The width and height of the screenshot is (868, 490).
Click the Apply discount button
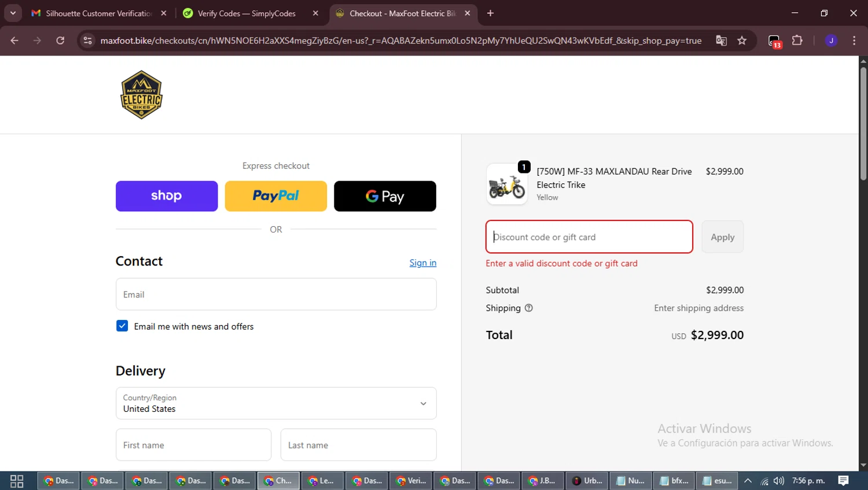coord(723,237)
